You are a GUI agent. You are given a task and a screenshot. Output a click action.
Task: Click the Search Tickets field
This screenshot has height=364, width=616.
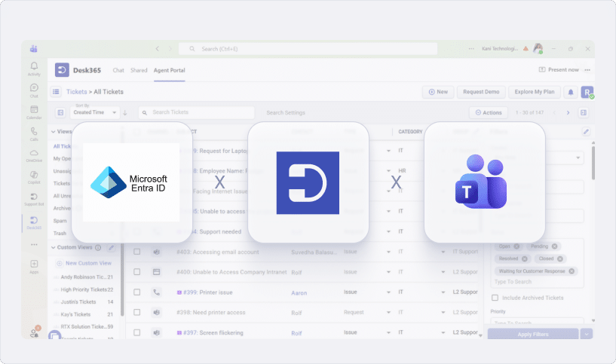[197, 113]
